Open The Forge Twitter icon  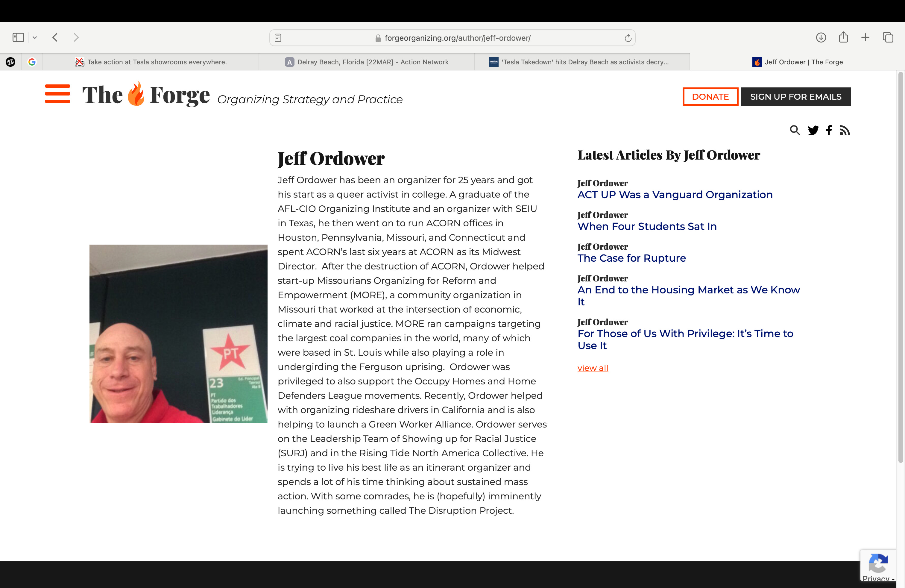(813, 131)
